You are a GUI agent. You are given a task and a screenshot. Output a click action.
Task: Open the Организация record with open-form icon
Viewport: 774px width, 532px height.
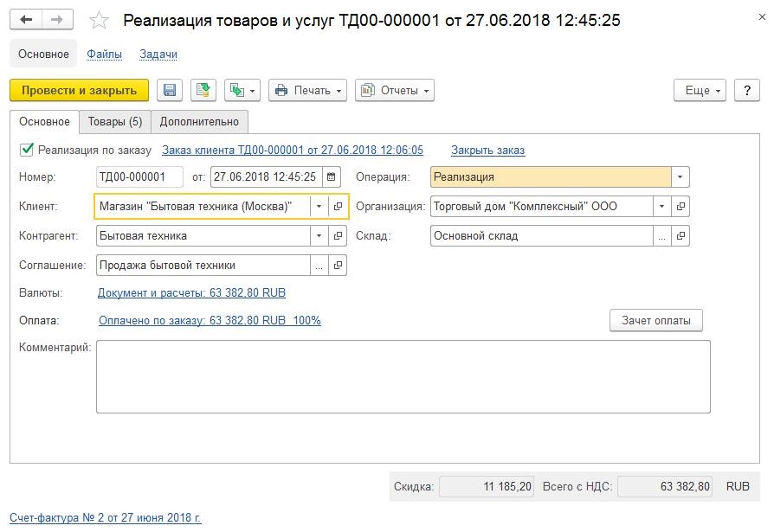click(680, 206)
